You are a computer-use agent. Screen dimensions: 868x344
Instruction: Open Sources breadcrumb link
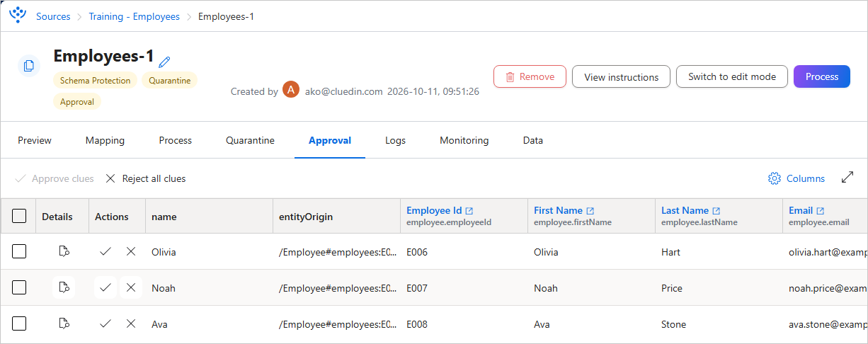(x=53, y=16)
